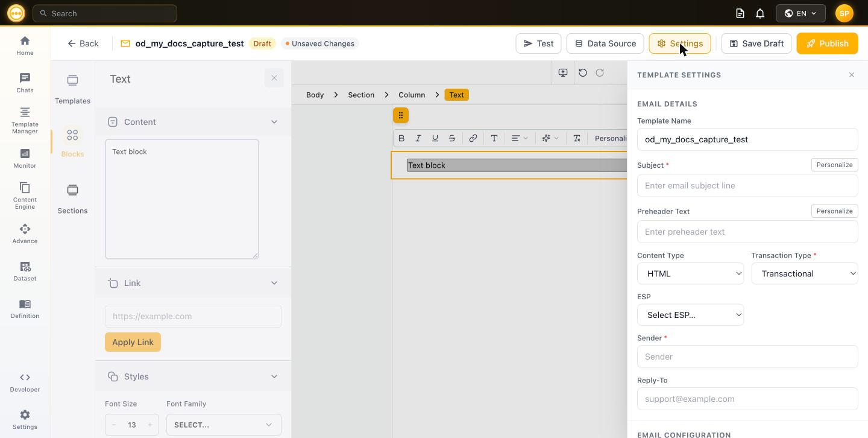Open Select ESP dropdown
The height and width of the screenshot is (438, 868).
[x=690, y=315]
